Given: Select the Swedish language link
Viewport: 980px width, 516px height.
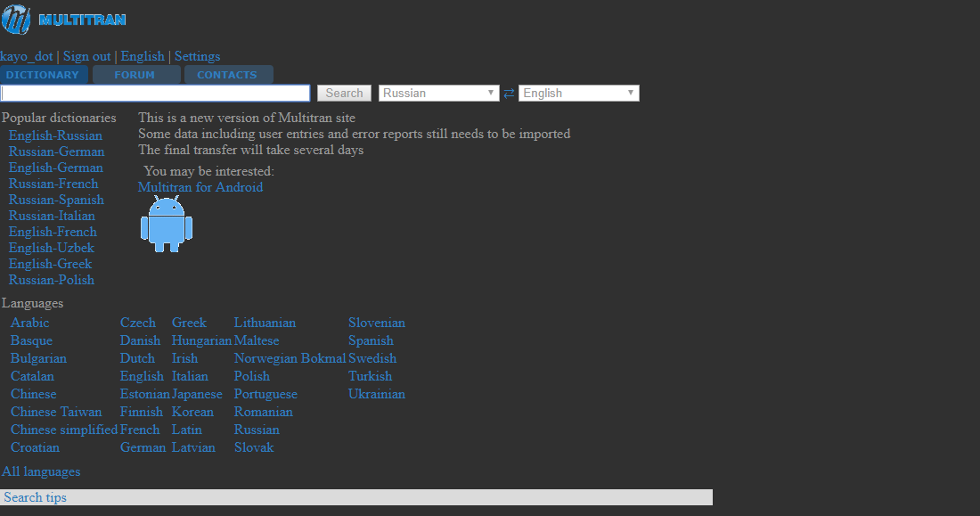Looking at the screenshot, I should 372,358.
